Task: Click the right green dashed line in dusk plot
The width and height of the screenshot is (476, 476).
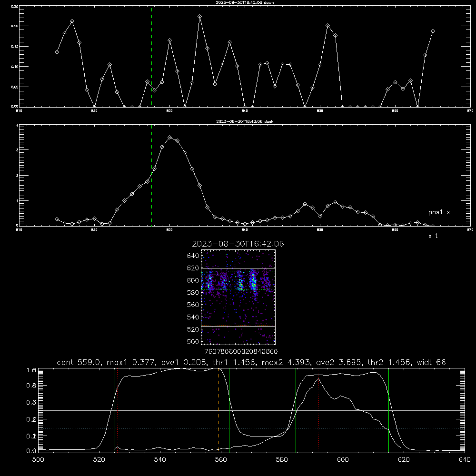Action: tap(263, 175)
